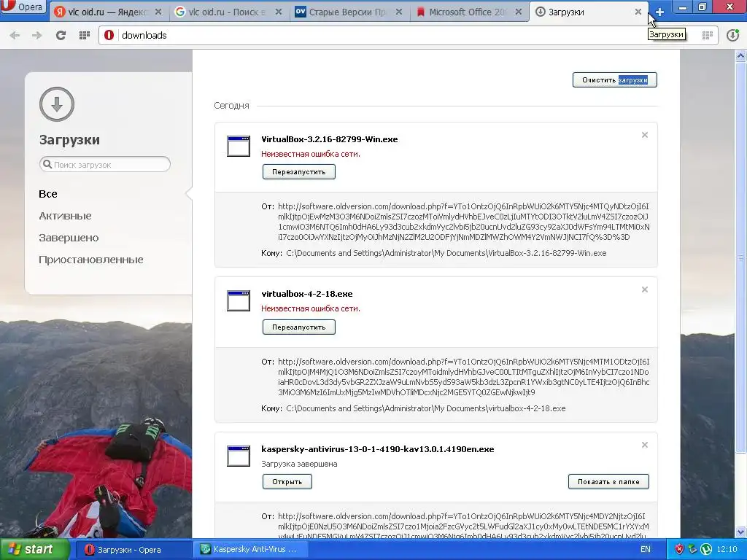This screenshot has width=747, height=560.
Task: Click the kaspersky-antivirus file icon
Action: (x=239, y=456)
